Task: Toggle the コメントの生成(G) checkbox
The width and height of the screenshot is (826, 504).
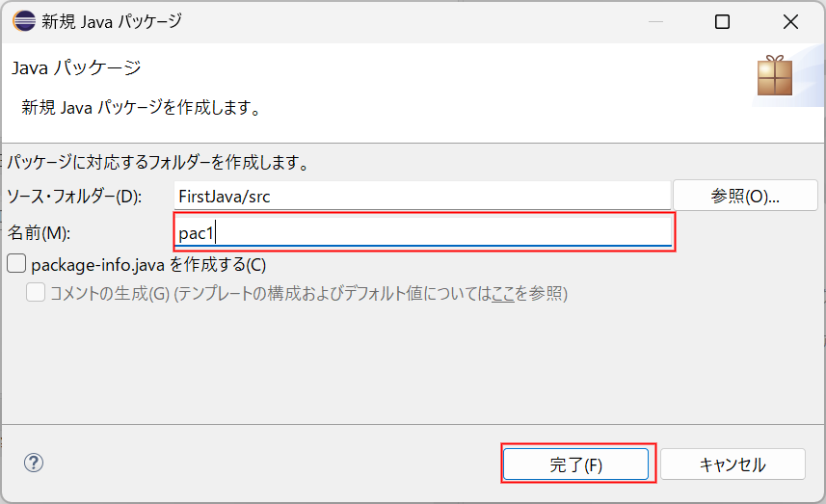Action: 36,292
